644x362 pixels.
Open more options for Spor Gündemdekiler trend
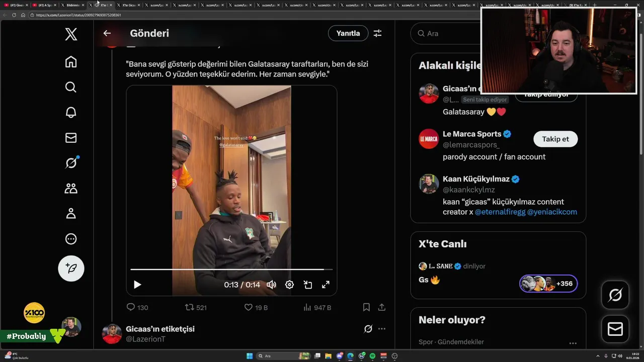coord(573,343)
